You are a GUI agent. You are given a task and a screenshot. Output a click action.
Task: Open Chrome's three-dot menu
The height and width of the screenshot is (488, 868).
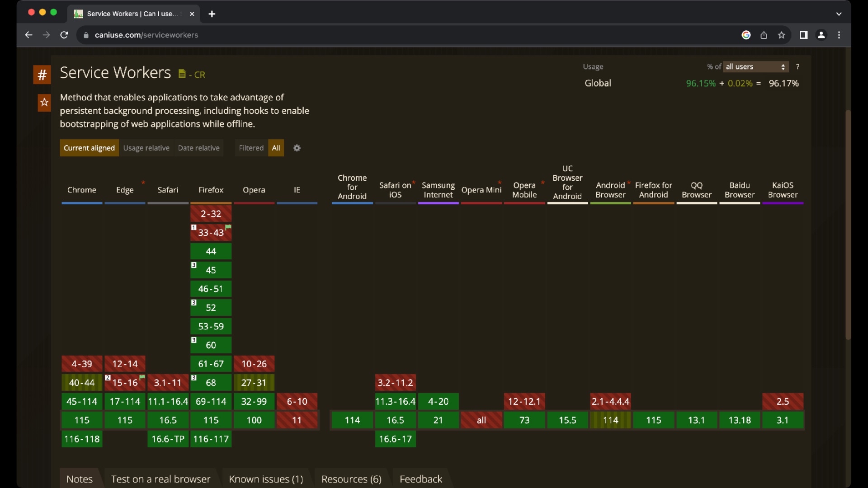click(x=839, y=35)
